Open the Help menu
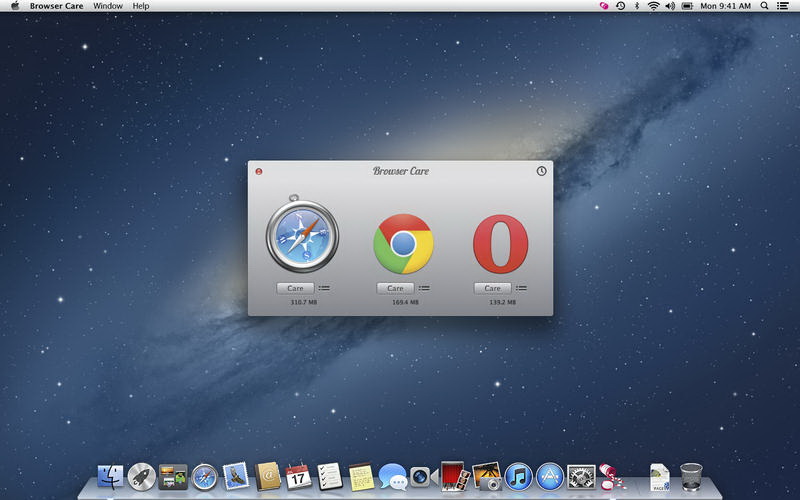 141,6
